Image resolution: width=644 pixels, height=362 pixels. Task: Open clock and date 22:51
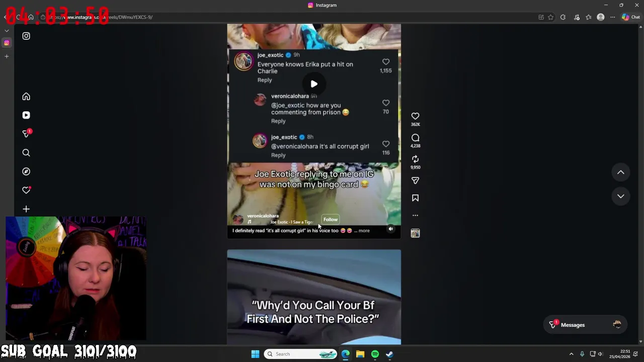pos(619,354)
